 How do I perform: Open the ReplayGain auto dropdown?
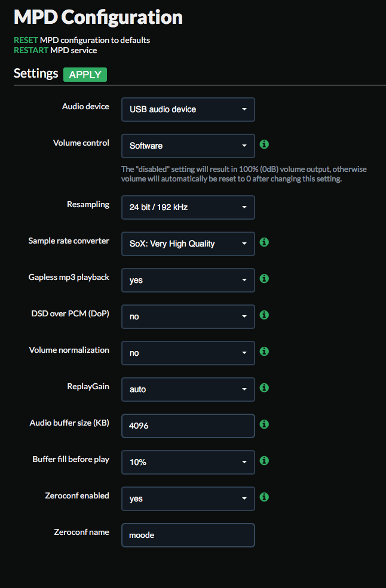coord(188,389)
